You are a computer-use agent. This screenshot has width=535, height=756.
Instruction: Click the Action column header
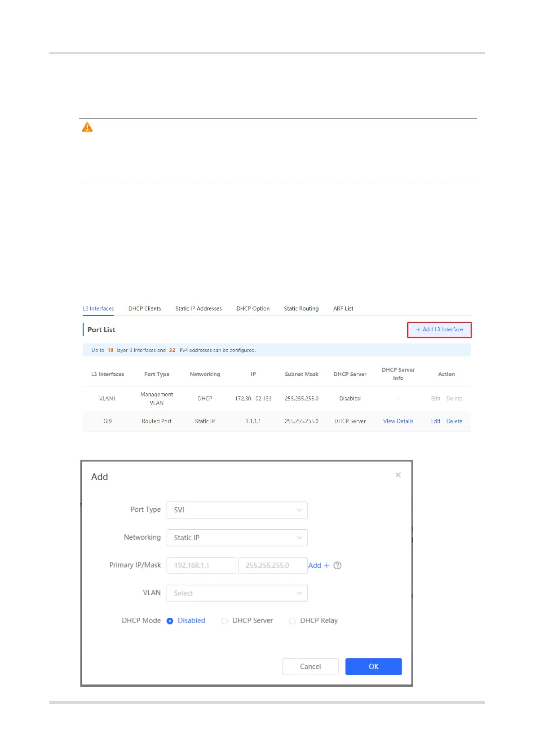tap(447, 374)
